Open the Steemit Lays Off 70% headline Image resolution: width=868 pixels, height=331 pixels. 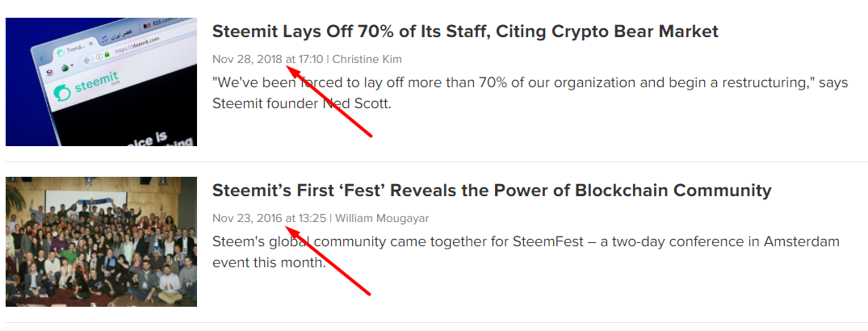pyautogui.click(x=465, y=31)
